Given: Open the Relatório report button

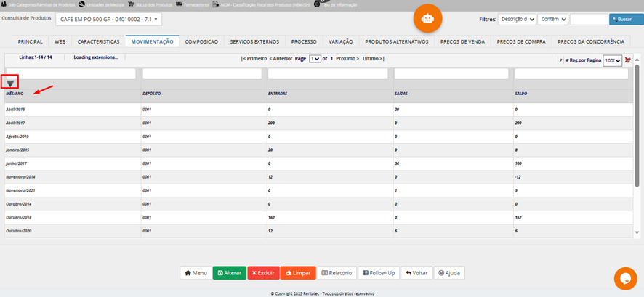Looking at the screenshot, I should [x=337, y=273].
